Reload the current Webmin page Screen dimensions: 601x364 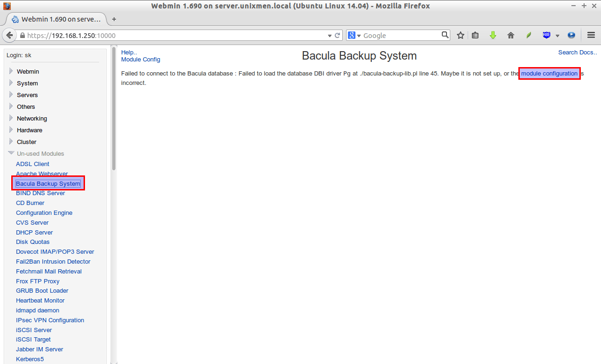(337, 36)
